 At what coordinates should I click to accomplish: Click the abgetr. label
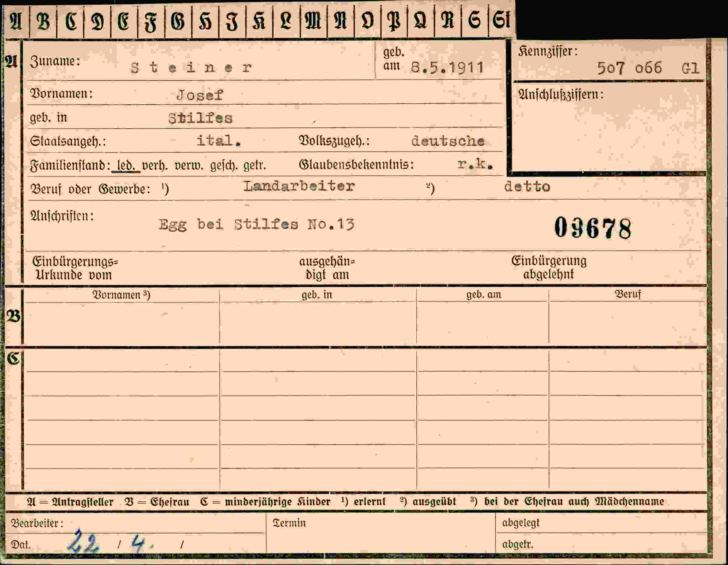[518, 544]
